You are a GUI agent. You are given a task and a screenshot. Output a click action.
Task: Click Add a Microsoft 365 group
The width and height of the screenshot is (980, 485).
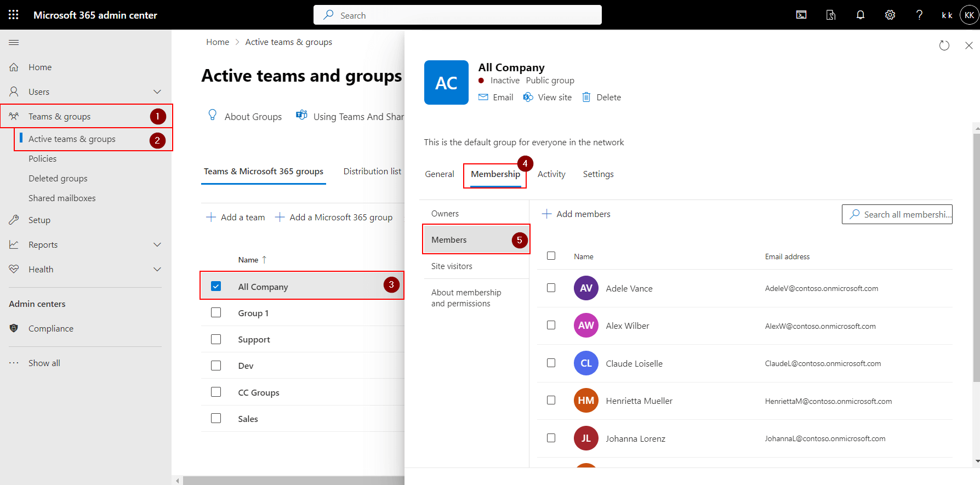[334, 218]
